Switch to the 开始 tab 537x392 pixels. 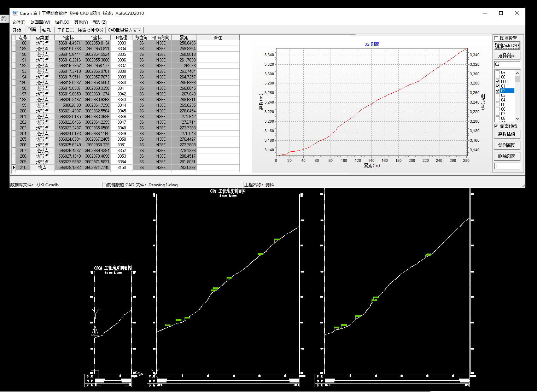click(17, 30)
